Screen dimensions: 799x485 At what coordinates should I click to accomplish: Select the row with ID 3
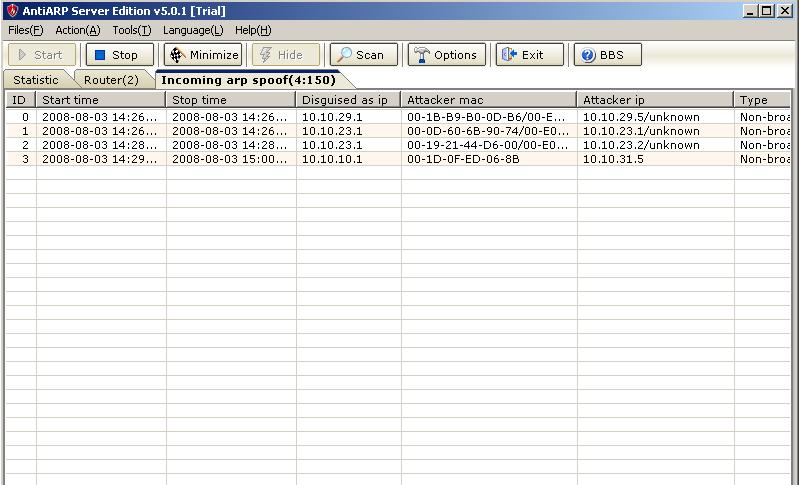pyautogui.click(x=397, y=159)
